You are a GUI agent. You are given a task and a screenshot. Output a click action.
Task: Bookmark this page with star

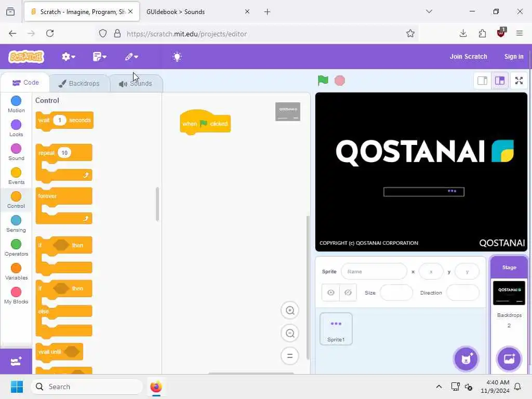coord(410,33)
